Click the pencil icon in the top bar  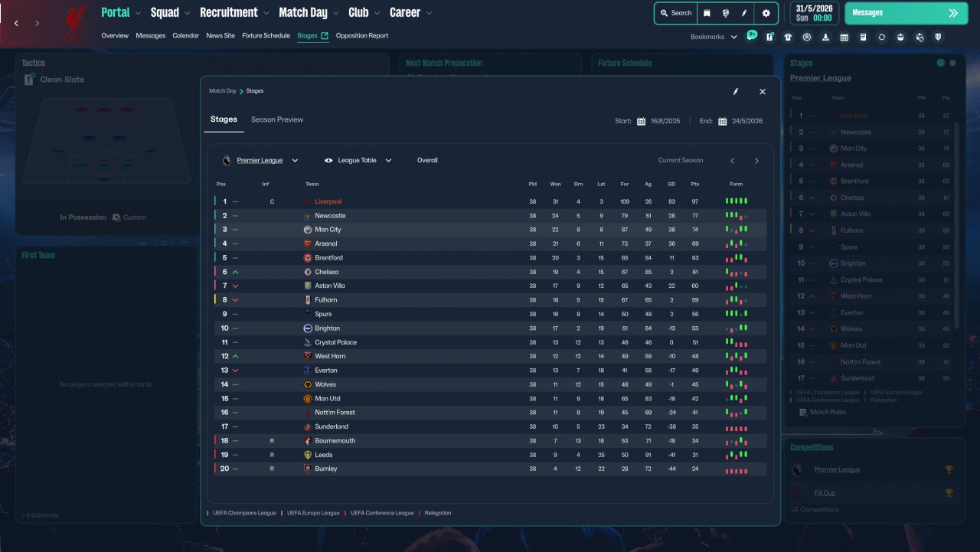[744, 13]
